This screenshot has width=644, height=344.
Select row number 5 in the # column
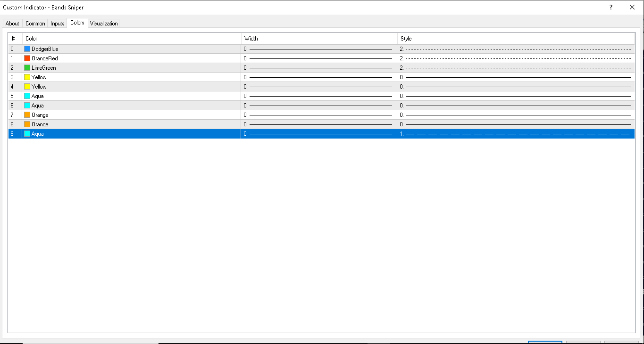(15, 96)
